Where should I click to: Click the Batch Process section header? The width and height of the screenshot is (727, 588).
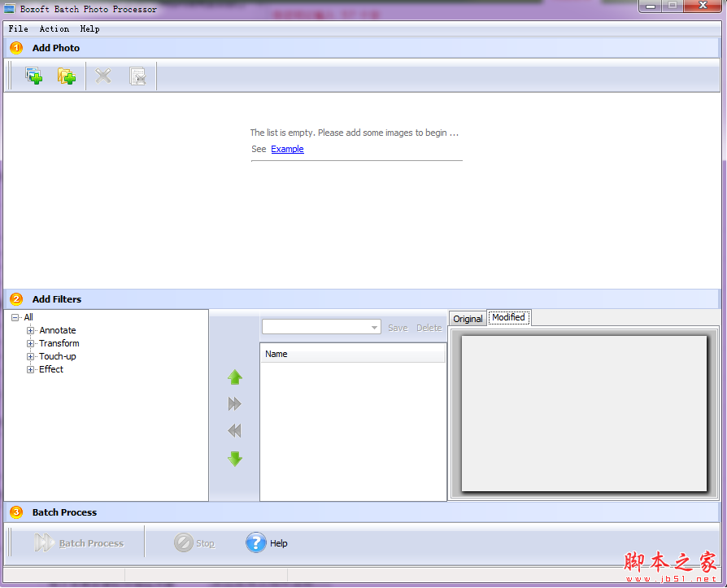(x=362, y=512)
